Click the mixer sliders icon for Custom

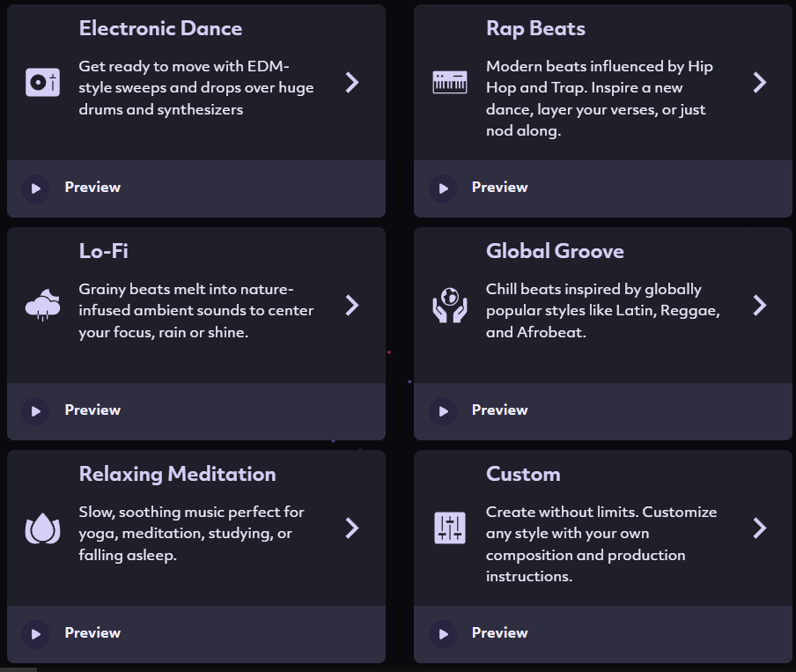pos(450,528)
